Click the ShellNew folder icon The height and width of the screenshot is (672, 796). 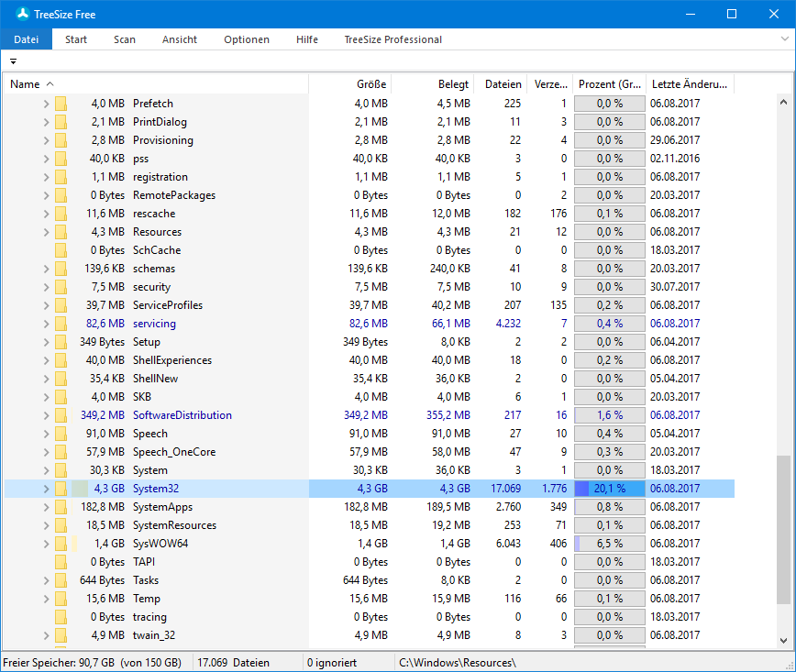coord(61,379)
